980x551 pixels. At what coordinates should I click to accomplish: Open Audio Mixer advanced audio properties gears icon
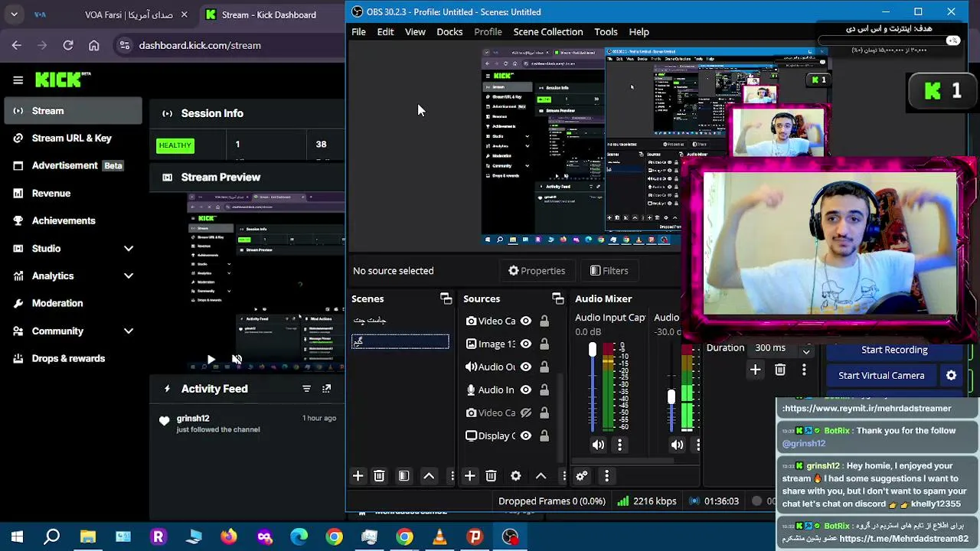pos(582,476)
